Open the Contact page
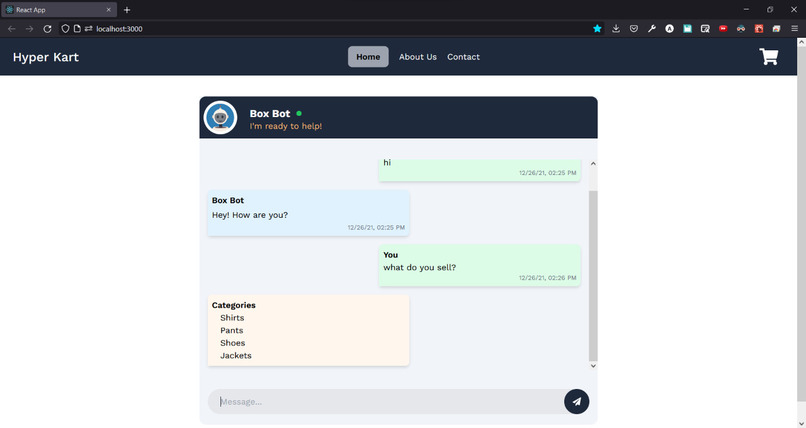This screenshot has height=428, width=806. pyautogui.click(x=463, y=57)
